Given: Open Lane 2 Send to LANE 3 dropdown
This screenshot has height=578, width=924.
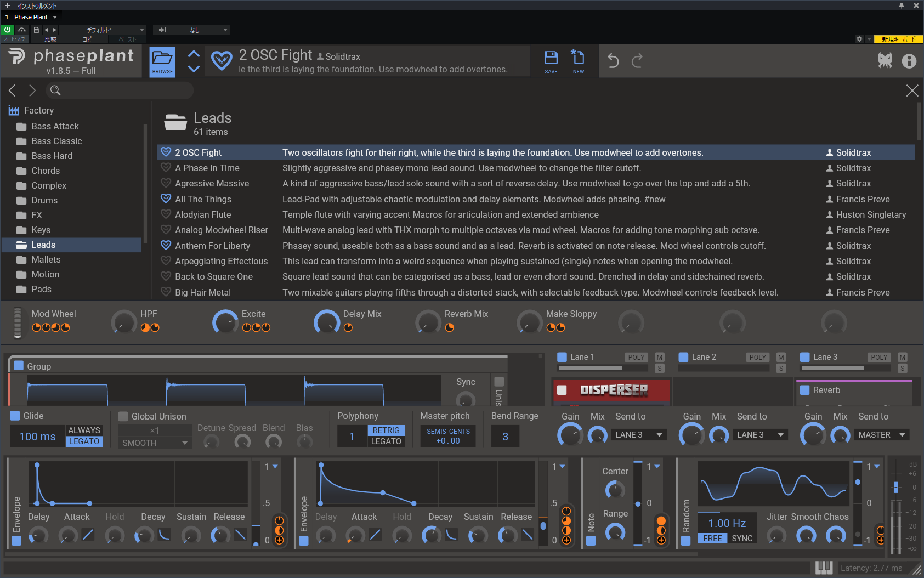Looking at the screenshot, I should tap(760, 435).
